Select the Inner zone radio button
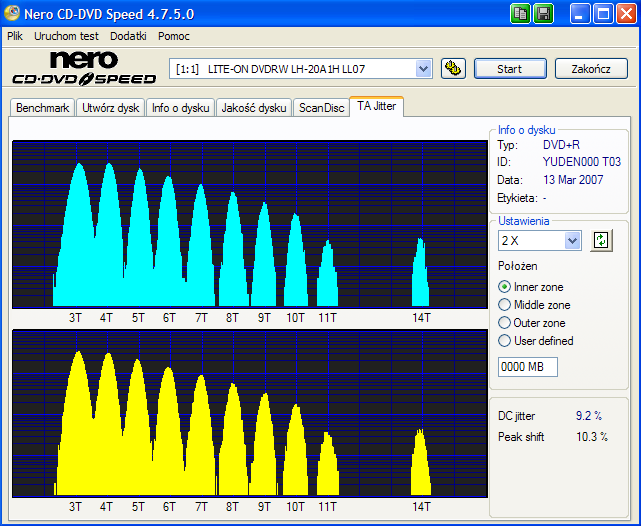This screenshot has width=641, height=526. (504, 287)
